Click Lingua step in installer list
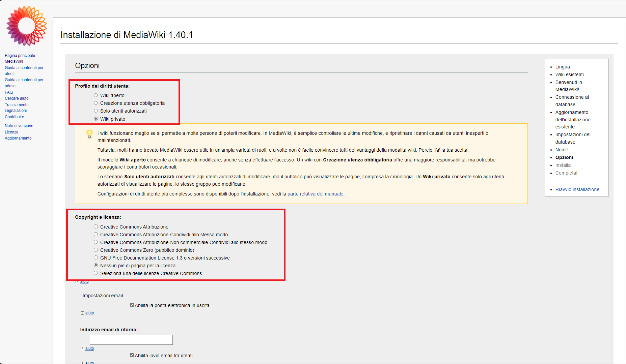 pyautogui.click(x=563, y=67)
